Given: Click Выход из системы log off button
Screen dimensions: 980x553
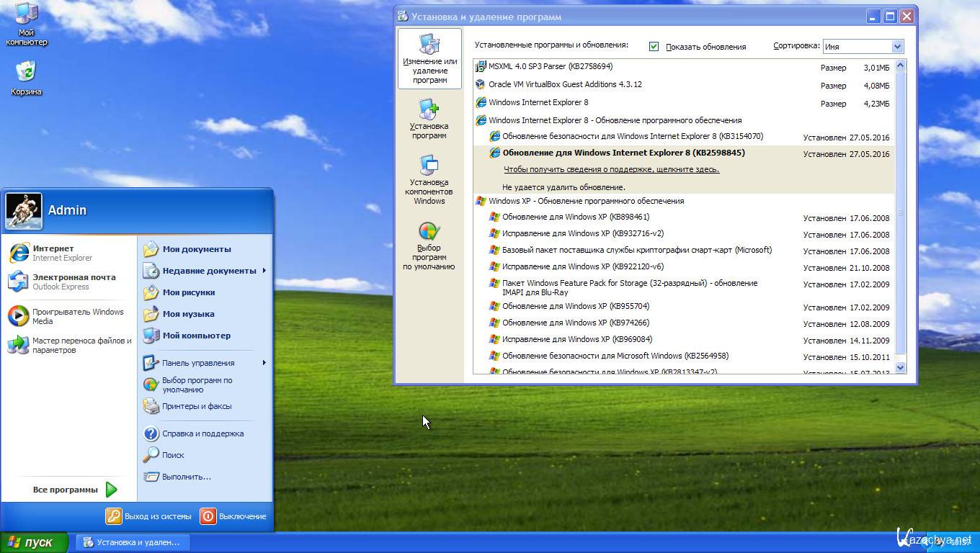Looking at the screenshot, I should pos(149,516).
